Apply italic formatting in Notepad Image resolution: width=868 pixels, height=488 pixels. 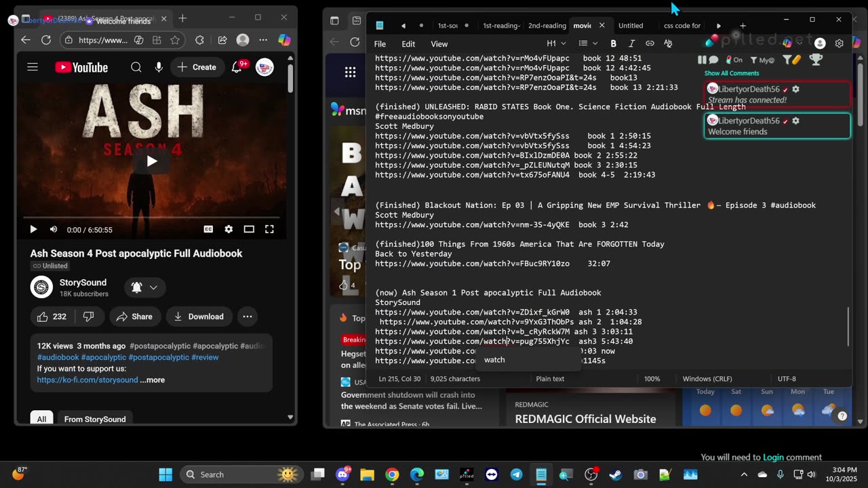click(631, 43)
